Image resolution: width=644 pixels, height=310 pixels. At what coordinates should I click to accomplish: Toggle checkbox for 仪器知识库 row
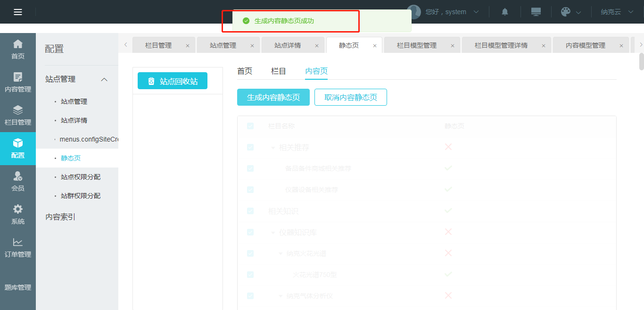[x=250, y=232]
